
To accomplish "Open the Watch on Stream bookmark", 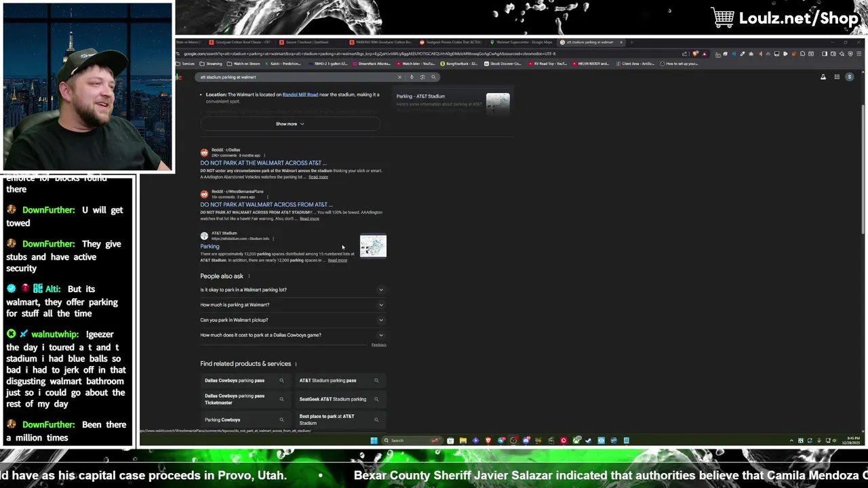I will coord(243,64).
